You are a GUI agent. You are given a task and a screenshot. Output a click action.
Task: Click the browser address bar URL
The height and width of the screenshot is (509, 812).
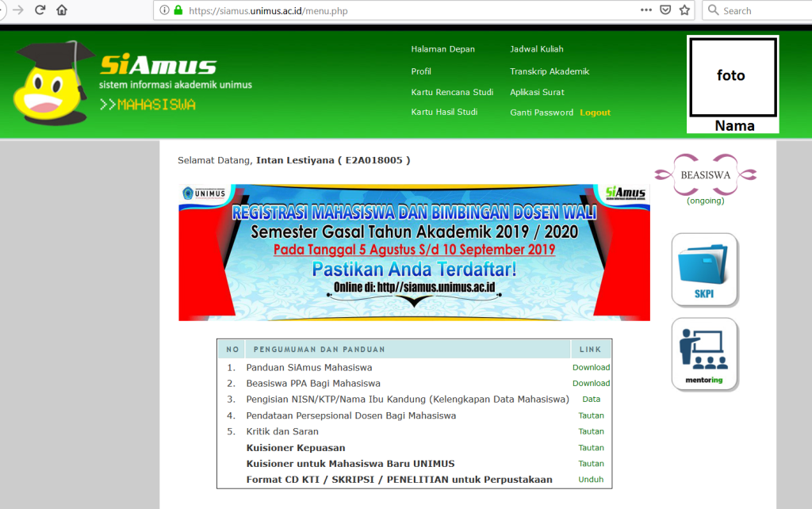pyautogui.click(x=268, y=11)
